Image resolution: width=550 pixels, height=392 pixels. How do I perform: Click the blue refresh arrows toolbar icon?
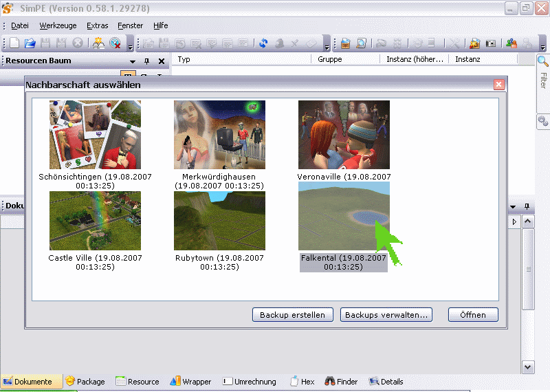tap(263, 43)
